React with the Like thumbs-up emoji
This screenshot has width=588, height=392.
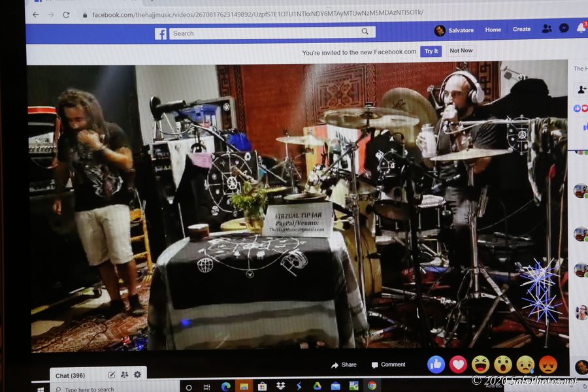[436, 364]
